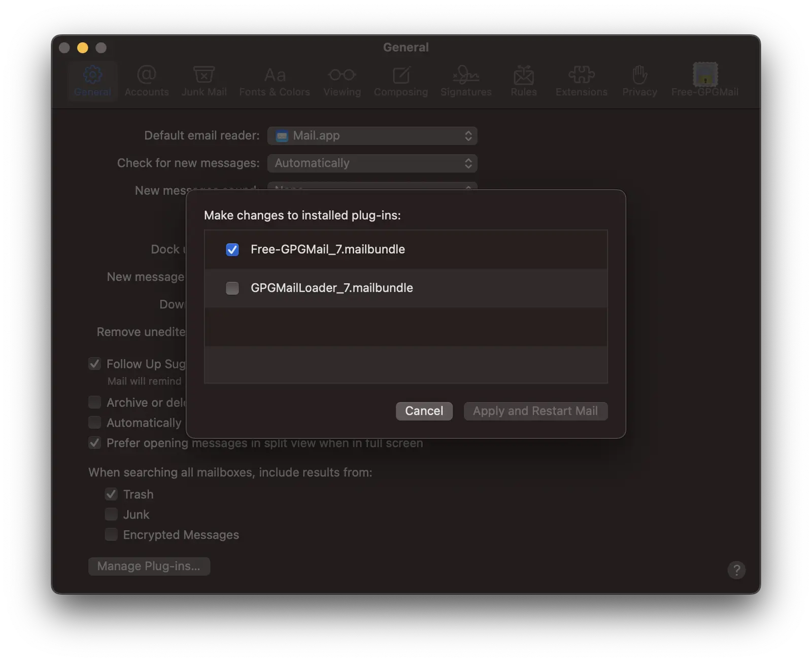Screen dimensions: 812x662
Task: Uncheck Free-GPGMail_7.mailbundle plug-in
Action: point(232,249)
